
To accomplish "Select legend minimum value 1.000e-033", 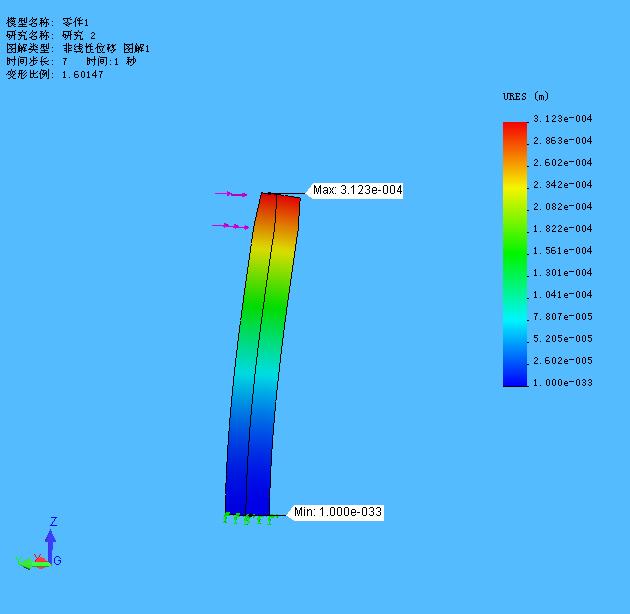I will (562, 383).
